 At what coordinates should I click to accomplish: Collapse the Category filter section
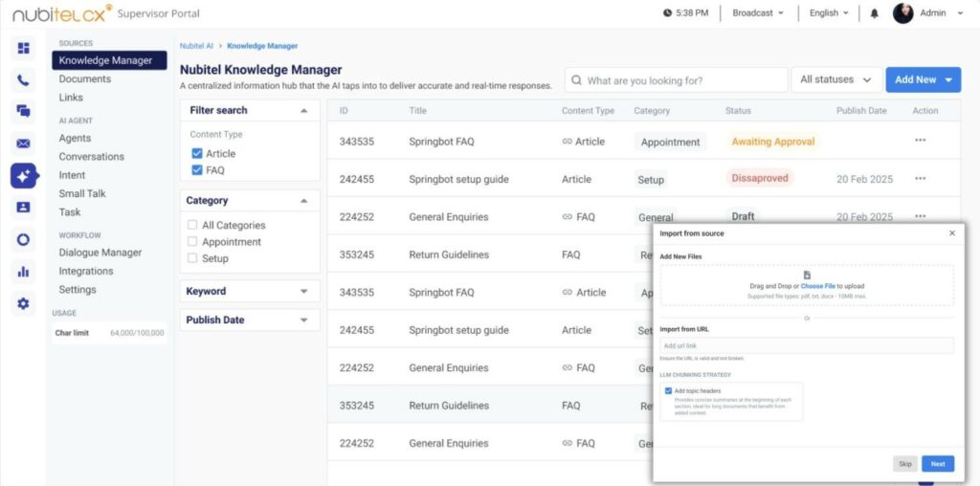[303, 201]
